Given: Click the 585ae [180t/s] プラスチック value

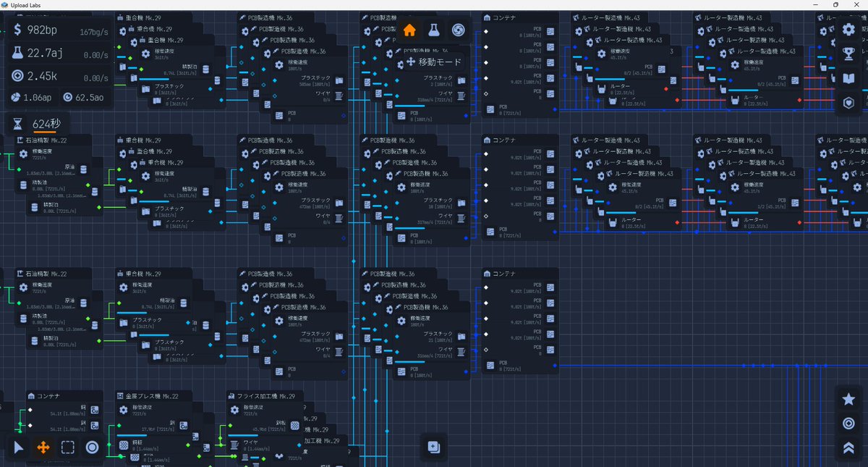Looking at the screenshot, I should pyautogui.click(x=314, y=83).
